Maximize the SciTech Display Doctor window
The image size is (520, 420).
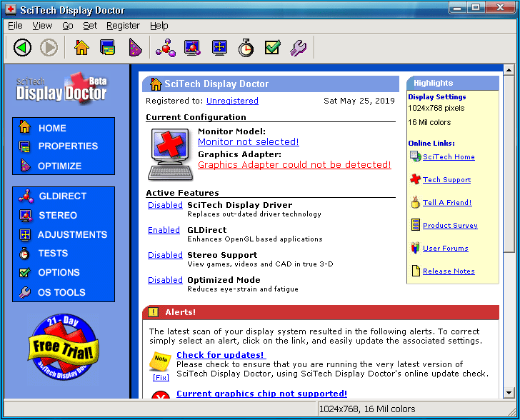(476, 8)
